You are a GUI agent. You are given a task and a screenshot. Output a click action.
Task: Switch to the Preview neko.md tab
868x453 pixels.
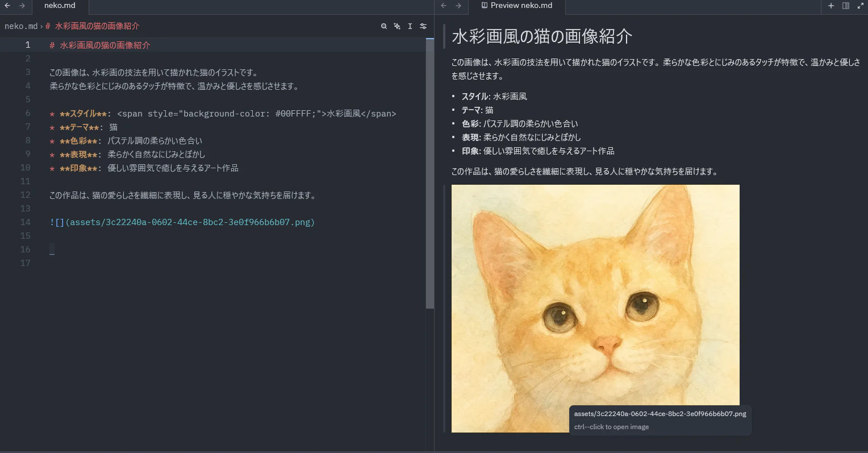[516, 6]
